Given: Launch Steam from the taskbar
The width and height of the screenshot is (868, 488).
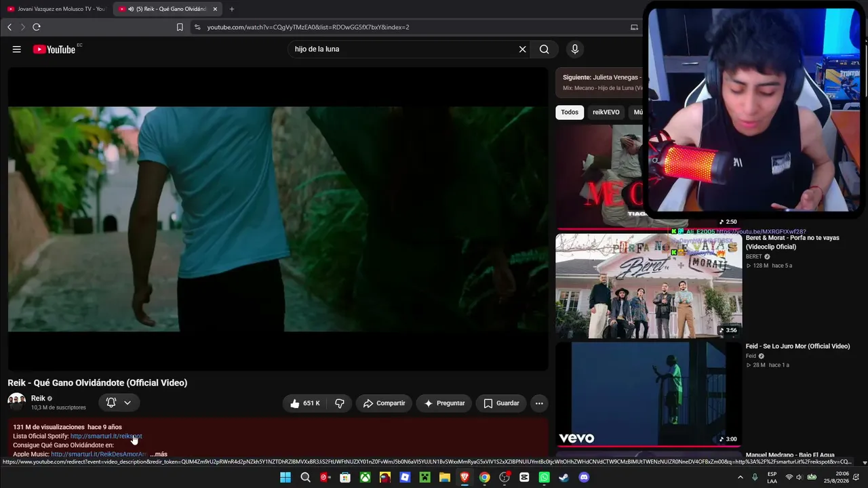Looking at the screenshot, I should pos(564,478).
